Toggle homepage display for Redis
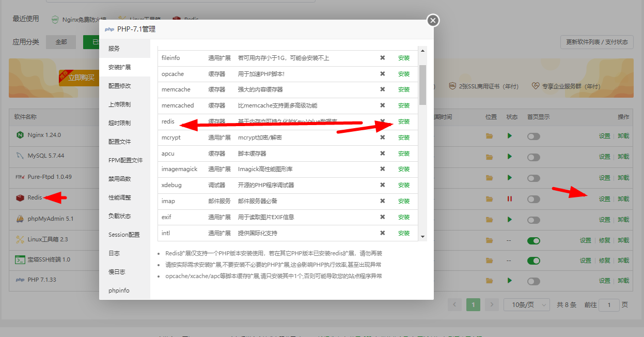This screenshot has height=337, width=644. 533,198
